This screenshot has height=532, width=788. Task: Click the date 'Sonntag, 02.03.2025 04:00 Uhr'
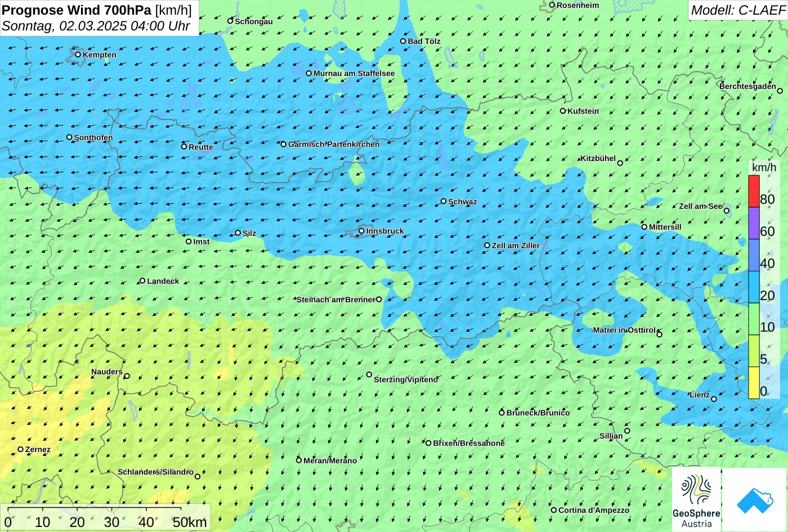tap(96, 26)
